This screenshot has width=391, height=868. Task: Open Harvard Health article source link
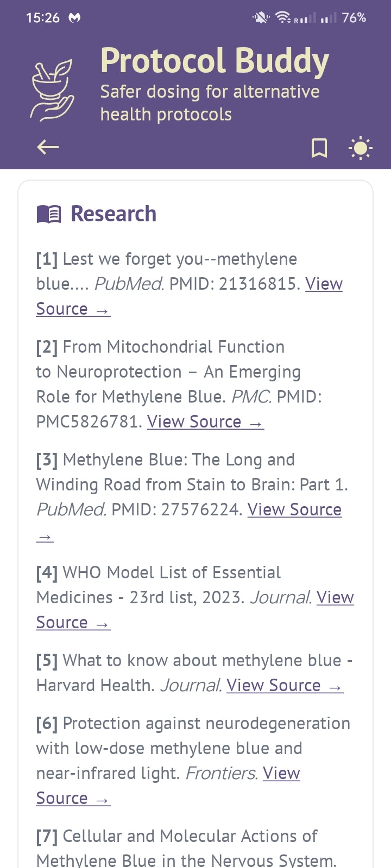[x=284, y=685]
